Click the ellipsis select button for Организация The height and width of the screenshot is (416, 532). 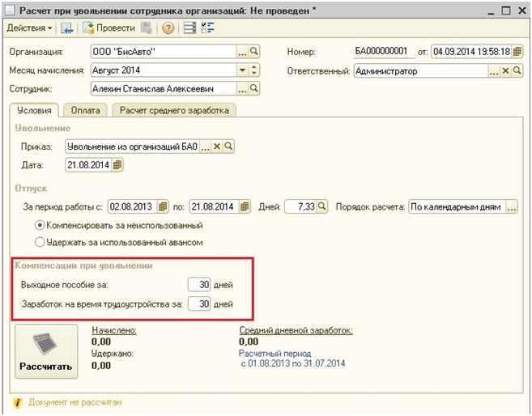pos(242,52)
